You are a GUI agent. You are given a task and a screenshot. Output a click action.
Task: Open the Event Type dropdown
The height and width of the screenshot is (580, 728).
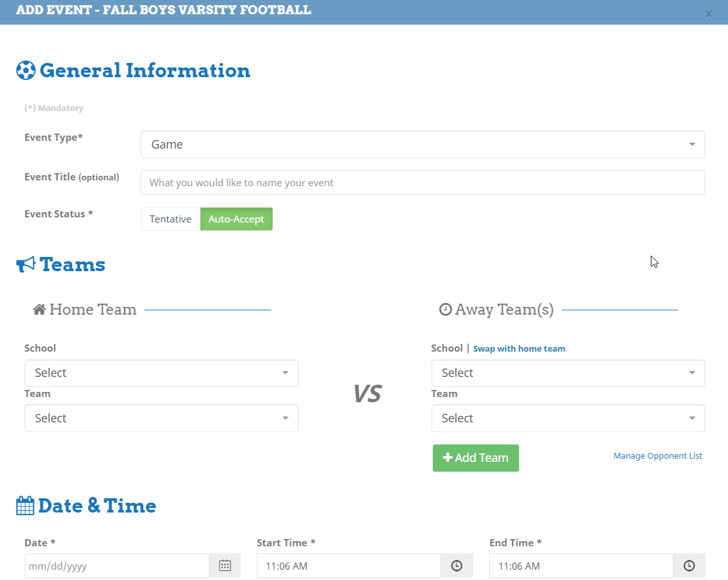422,144
